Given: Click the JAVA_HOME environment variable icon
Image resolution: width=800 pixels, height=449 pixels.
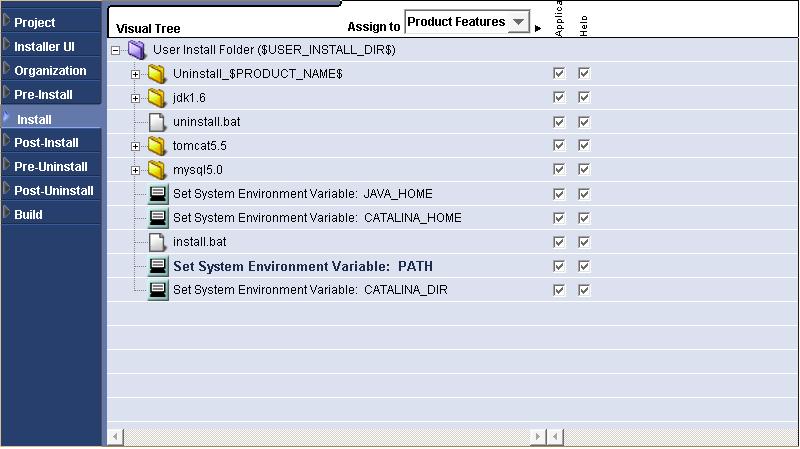Looking at the screenshot, I should pos(158,194).
